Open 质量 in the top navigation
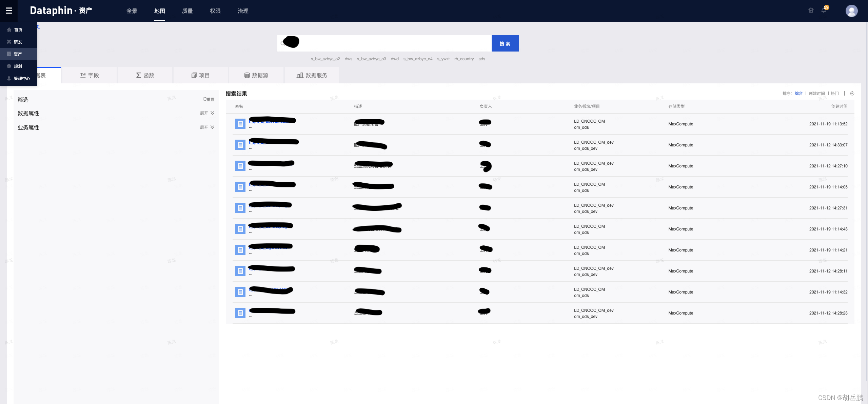The width and height of the screenshot is (868, 404). (x=187, y=11)
